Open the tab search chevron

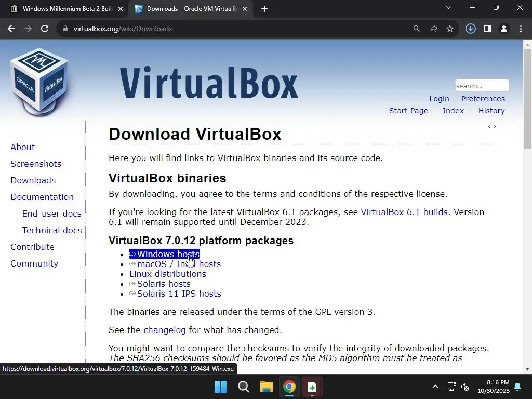[448, 7]
